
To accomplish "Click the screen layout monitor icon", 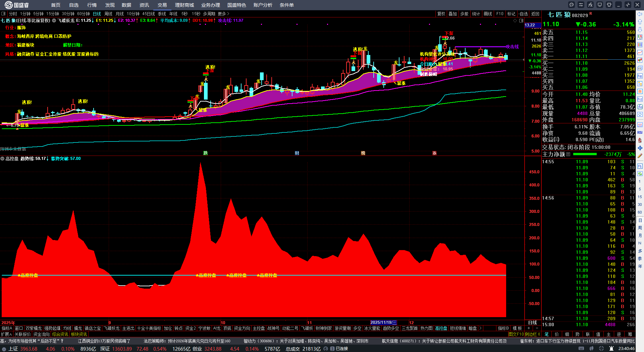I will [x=600, y=5].
